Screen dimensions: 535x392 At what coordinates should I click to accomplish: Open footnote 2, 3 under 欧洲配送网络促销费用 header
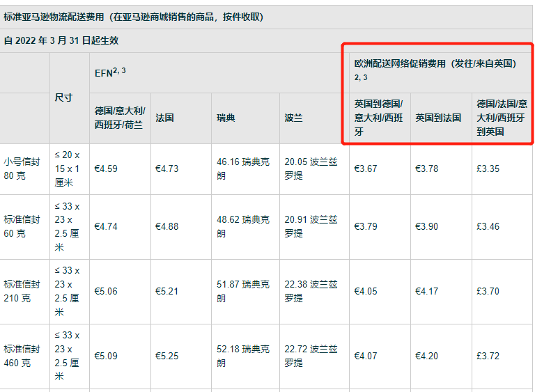(360, 77)
